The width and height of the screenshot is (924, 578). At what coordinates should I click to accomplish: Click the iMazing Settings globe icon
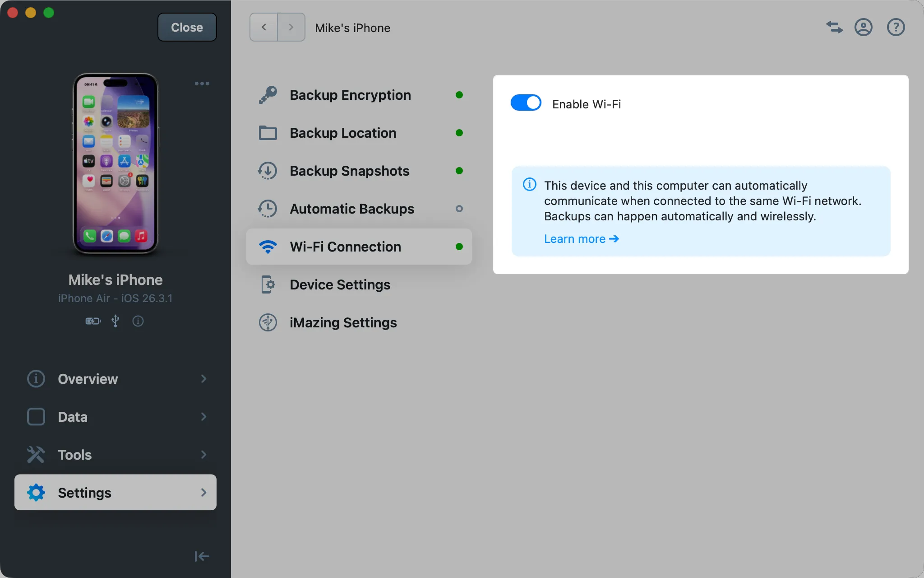pos(268,322)
